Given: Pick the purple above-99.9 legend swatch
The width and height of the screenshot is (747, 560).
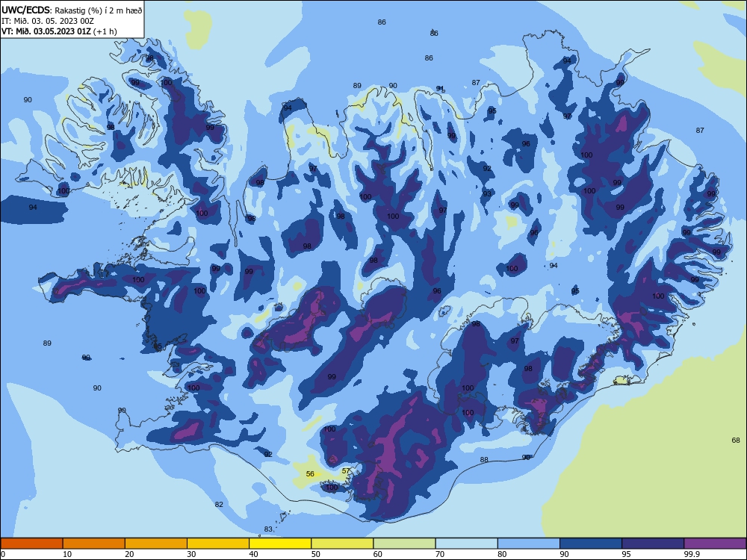Looking at the screenshot, I should (715, 544).
